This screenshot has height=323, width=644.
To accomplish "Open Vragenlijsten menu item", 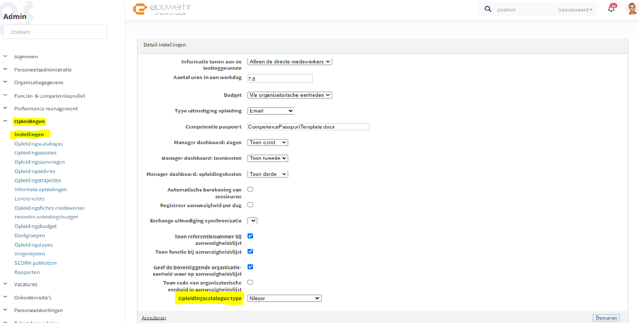I will pyautogui.click(x=30, y=254).
